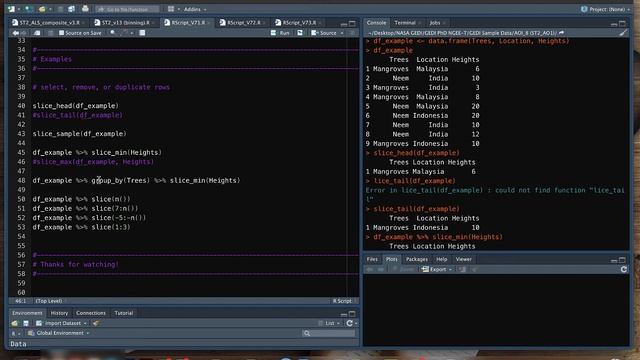Click line 53 slice(1:3) code
640x360 pixels.
(x=82, y=227)
